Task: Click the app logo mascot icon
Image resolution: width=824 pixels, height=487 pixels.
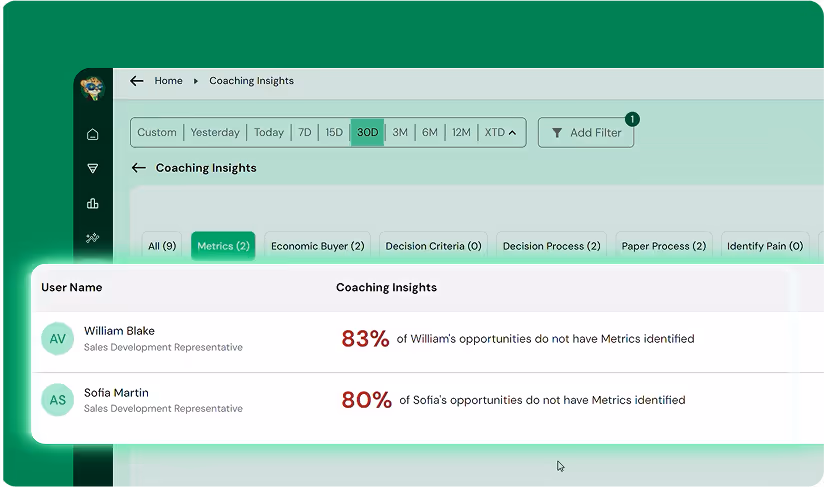Action: (92, 88)
